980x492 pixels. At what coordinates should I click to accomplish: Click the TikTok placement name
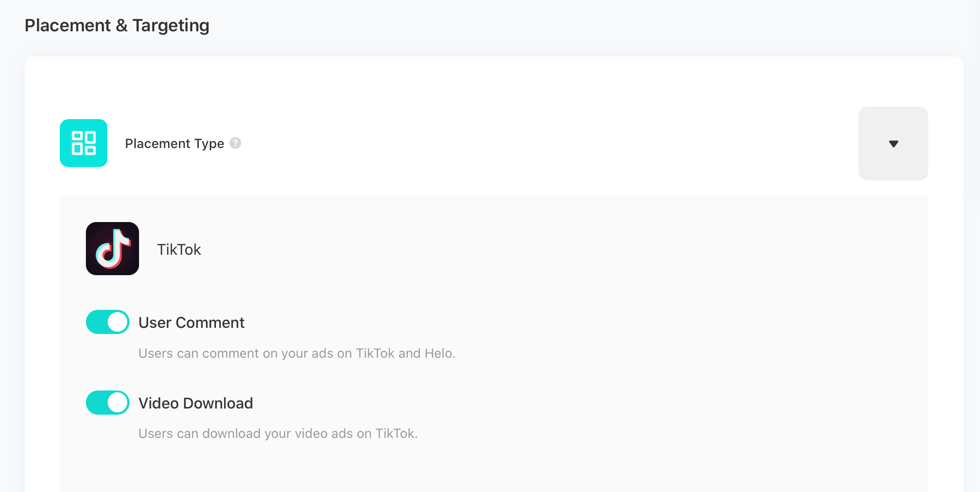(x=179, y=250)
